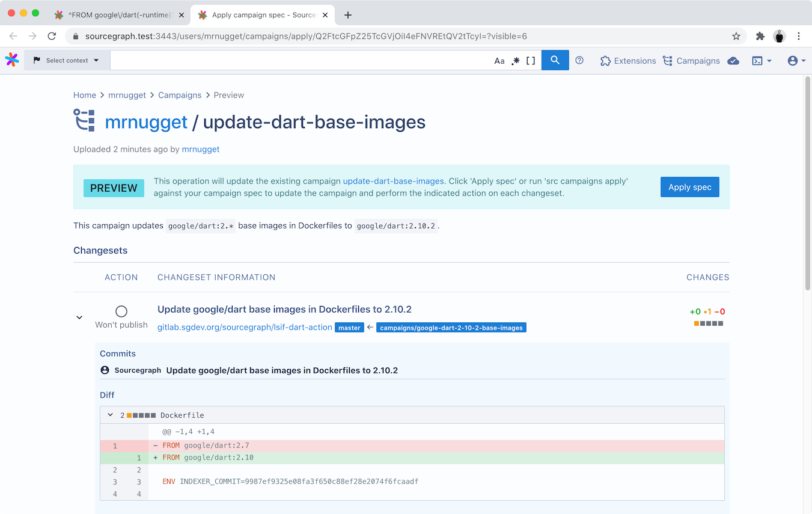Click the Changesets section heading
The width and height of the screenshot is (812, 514).
(100, 250)
